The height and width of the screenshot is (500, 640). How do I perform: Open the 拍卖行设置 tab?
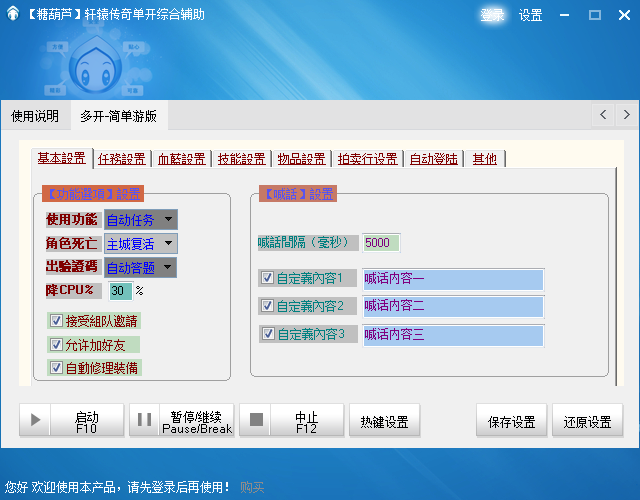pos(367,158)
